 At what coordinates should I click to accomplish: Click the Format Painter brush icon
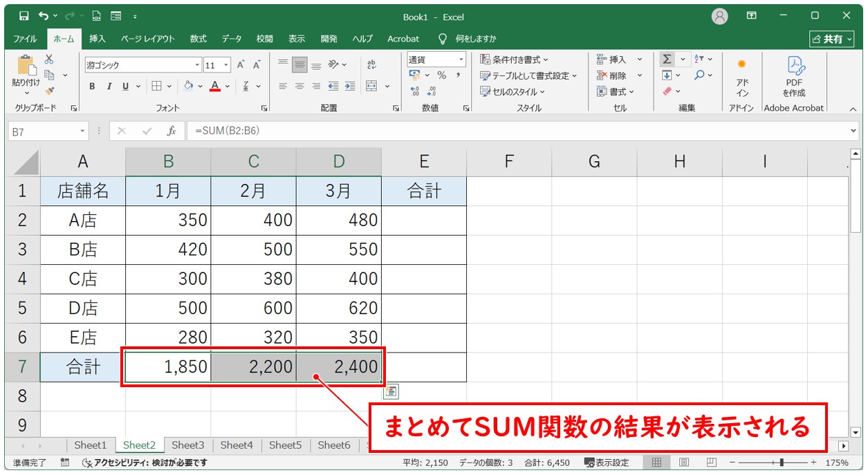(49, 90)
